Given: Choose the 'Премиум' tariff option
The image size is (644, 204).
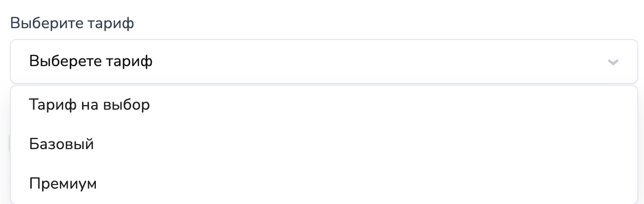Looking at the screenshot, I should coord(324,183).
